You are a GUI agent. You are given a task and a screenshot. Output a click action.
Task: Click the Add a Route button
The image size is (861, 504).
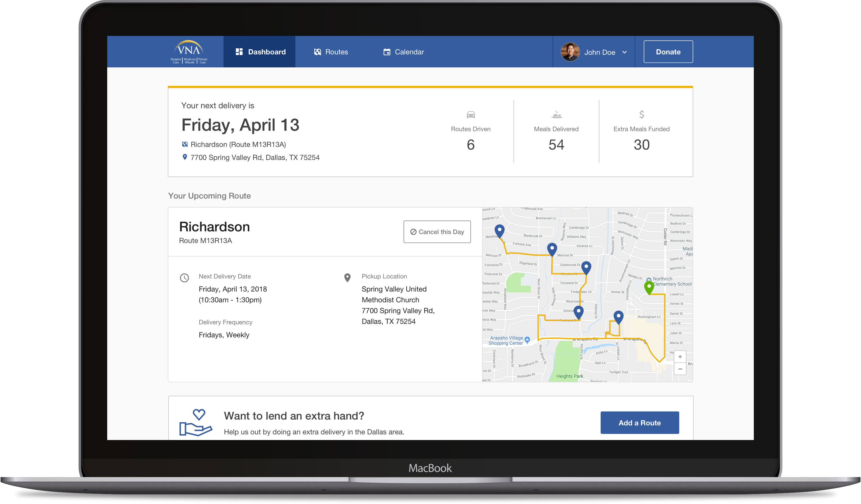tap(640, 423)
